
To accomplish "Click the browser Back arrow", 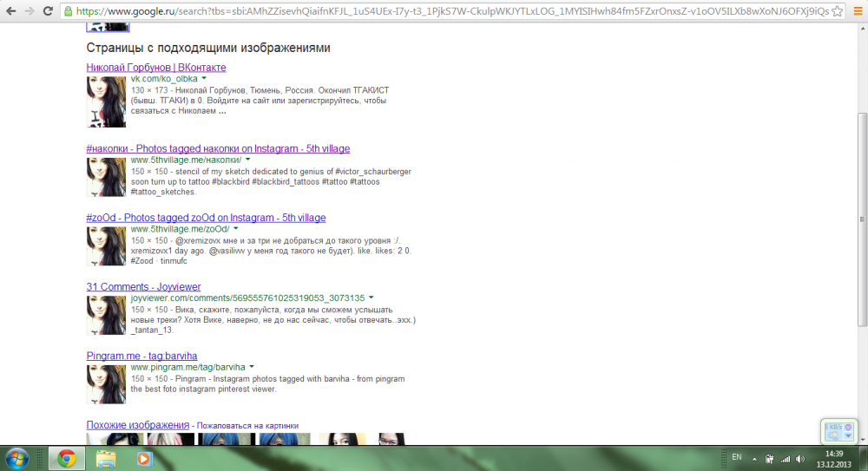I will point(11,10).
